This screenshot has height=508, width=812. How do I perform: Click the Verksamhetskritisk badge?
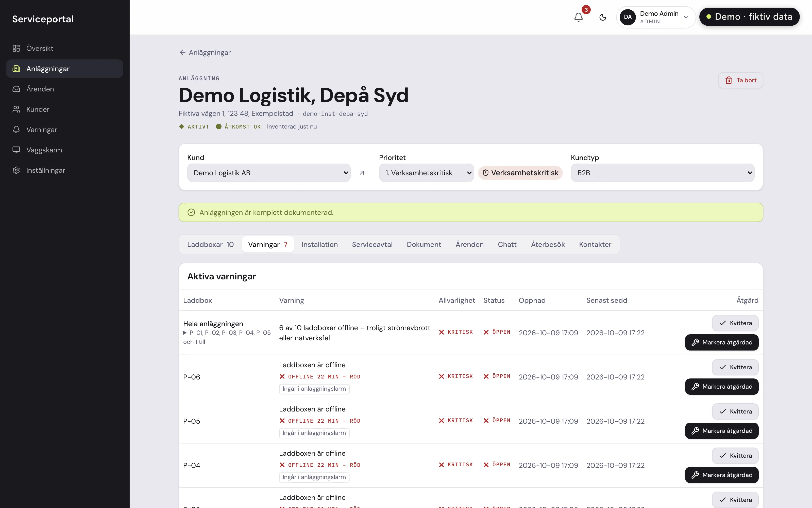tap(520, 173)
